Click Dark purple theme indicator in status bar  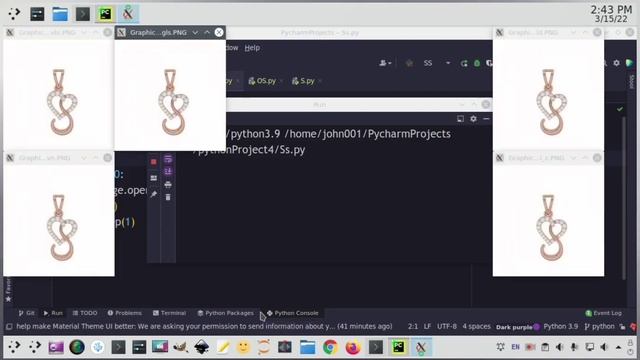518,327
